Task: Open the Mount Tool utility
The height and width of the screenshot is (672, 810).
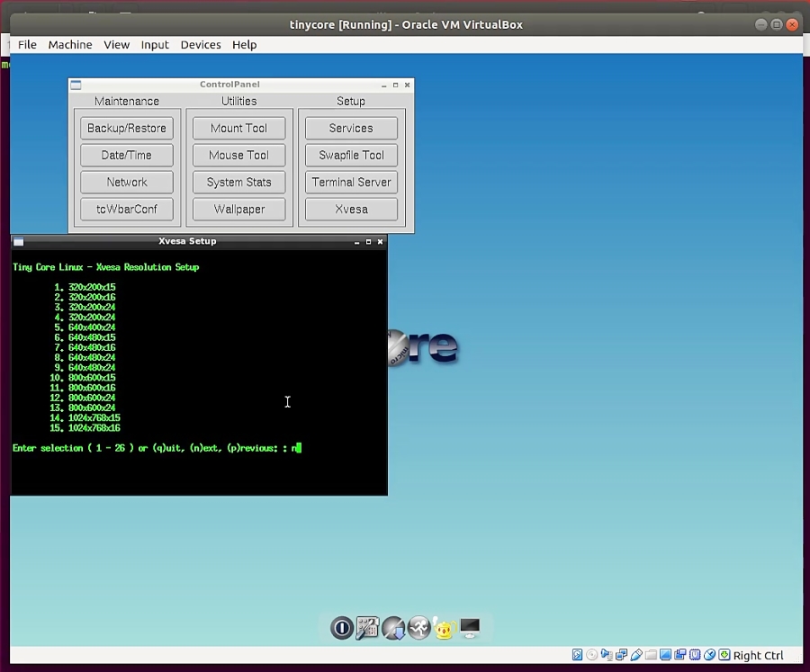Action: [x=238, y=128]
